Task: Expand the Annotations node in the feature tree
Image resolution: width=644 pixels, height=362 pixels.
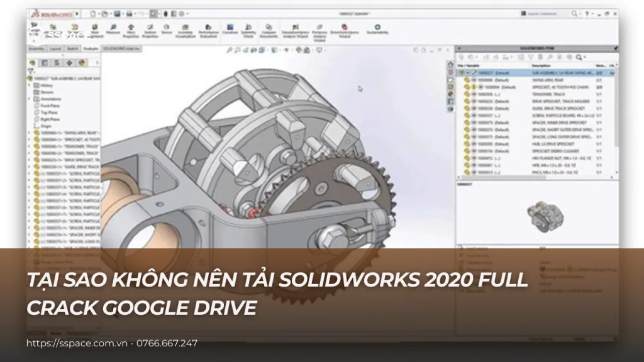Action: [30, 99]
